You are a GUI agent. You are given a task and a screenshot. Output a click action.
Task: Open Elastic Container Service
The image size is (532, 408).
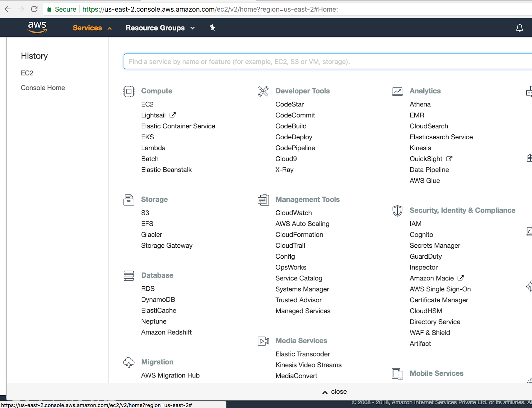pyautogui.click(x=178, y=126)
